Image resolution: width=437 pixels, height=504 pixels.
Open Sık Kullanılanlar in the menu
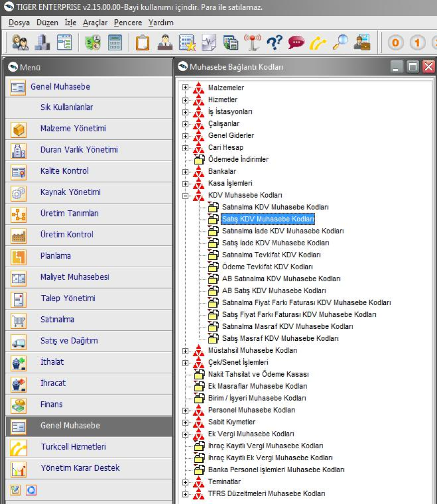click(x=89, y=107)
